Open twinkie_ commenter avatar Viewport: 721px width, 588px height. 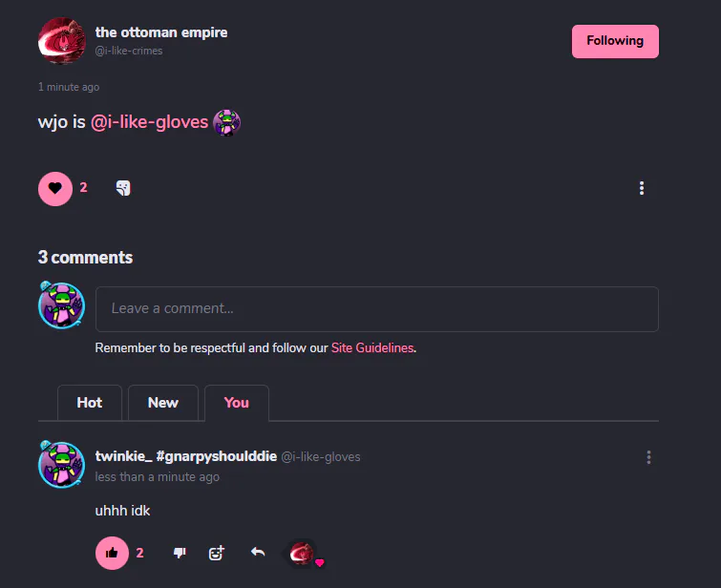tap(62, 464)
